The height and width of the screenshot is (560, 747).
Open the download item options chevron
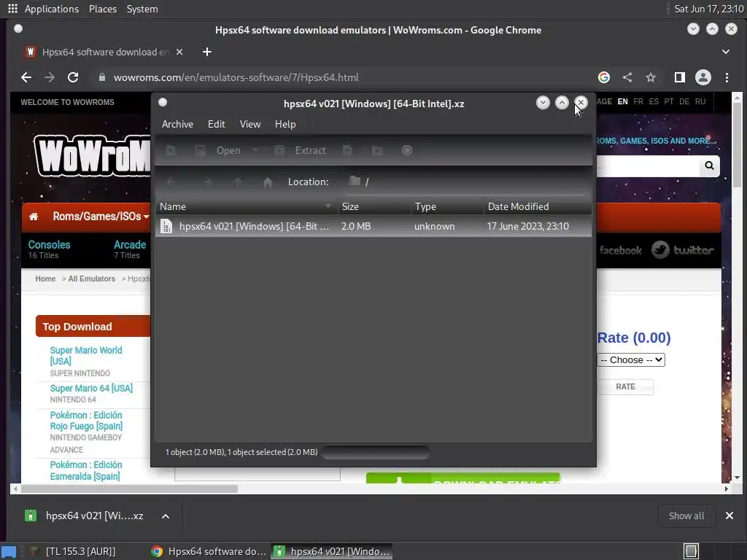(x=166, y=516)
